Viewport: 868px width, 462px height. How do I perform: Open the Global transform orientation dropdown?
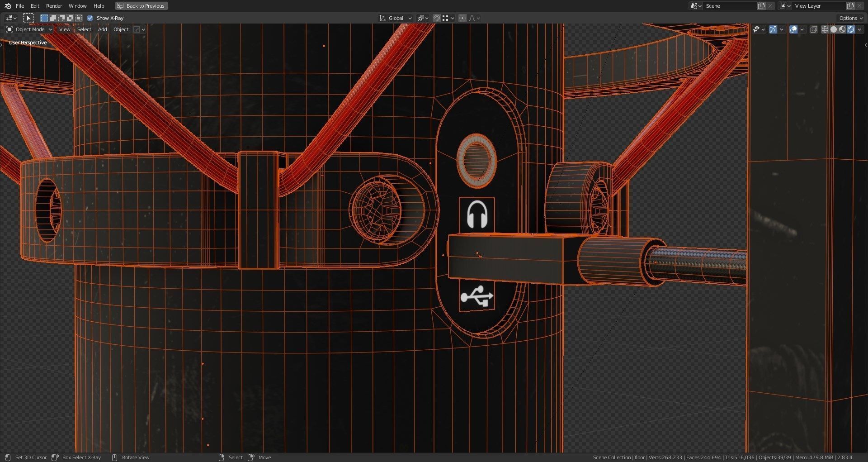[396, 18]
